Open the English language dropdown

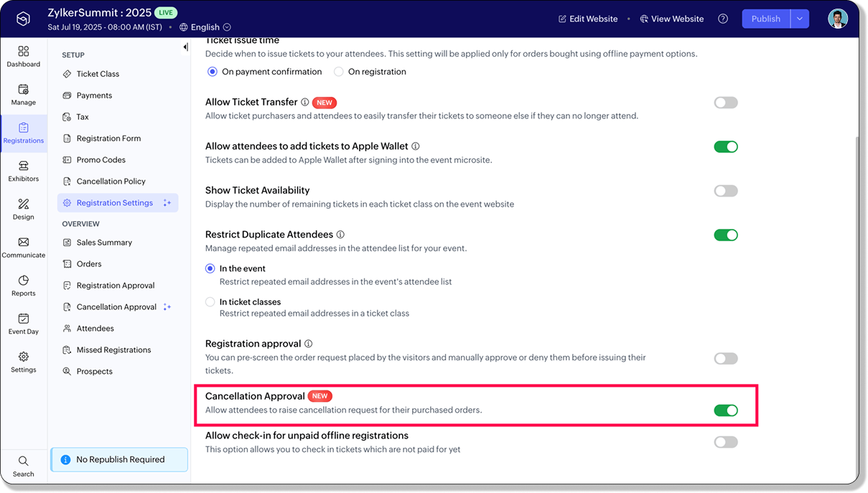coord(205,27)
